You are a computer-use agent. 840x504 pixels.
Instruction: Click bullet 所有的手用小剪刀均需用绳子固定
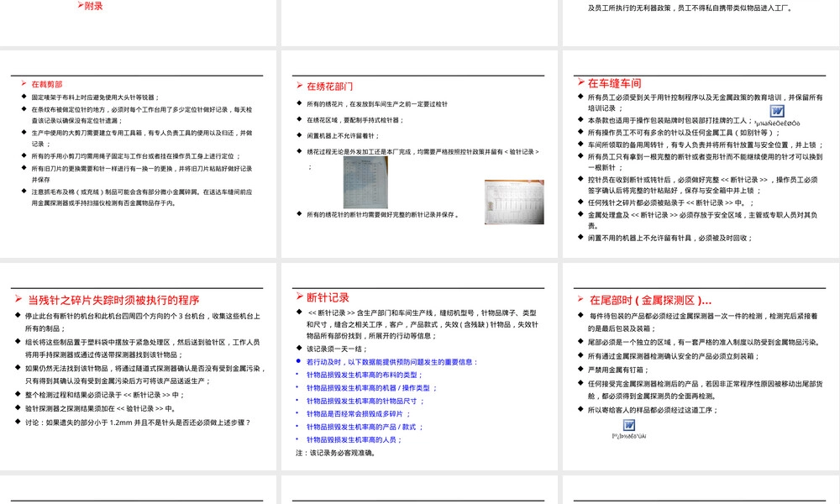(x=135, y=156)
